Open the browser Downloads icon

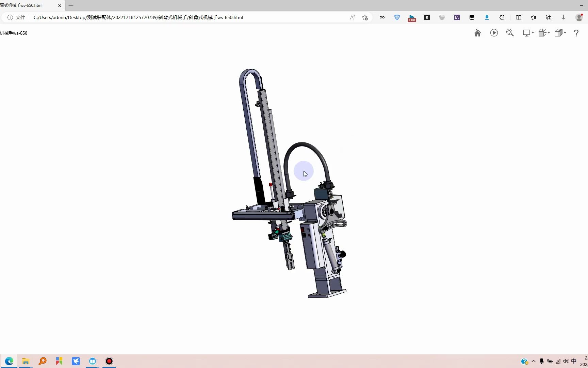(563, 17)
